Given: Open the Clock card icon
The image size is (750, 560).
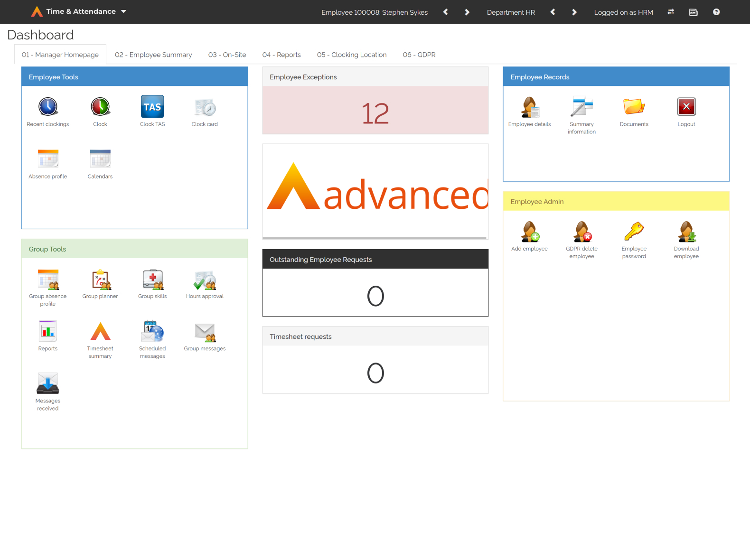Looking at the screenshot, I should [x=205, y=108].
